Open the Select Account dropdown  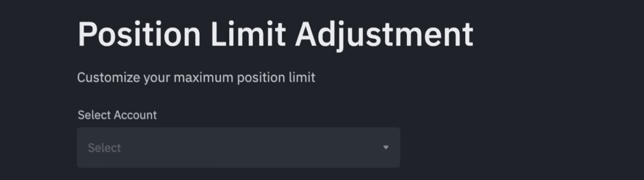tap(238, 147)
